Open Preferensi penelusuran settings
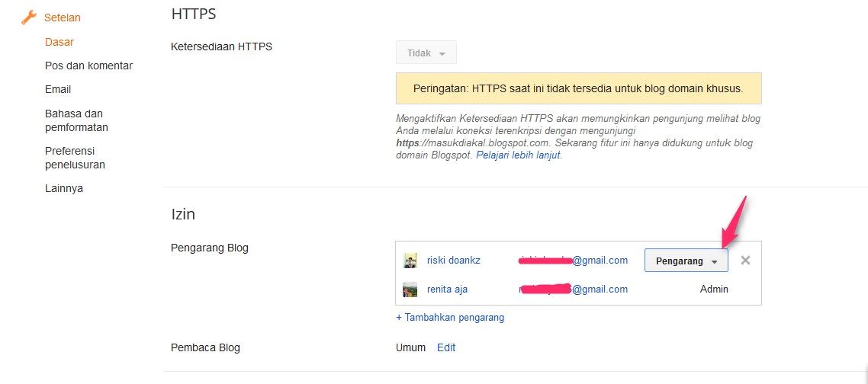The width and height of the screenshot is (868, 384). pyautogui.click(x=75, y=158)
